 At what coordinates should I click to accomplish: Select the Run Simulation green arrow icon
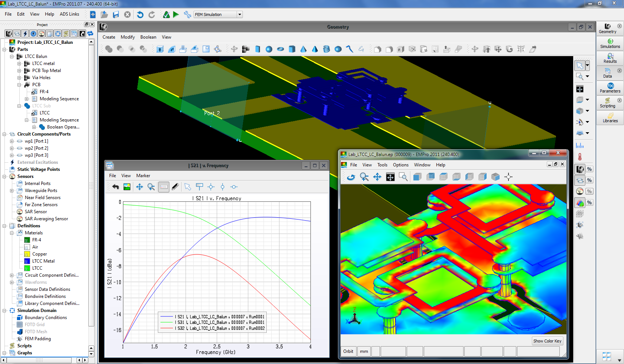[176, 14]
